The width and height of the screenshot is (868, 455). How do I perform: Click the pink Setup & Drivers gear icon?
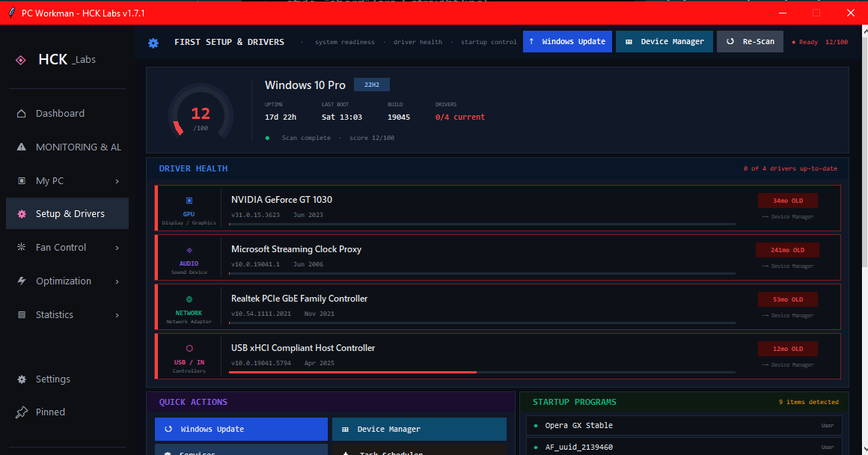[x=22, y=214]
